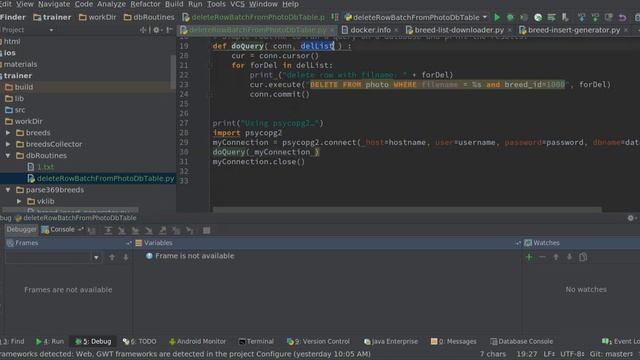Image resolution: width=640 pixels, height=360 pixels.
Task: Click the next frame down arrow
Action: coord(126,257)
